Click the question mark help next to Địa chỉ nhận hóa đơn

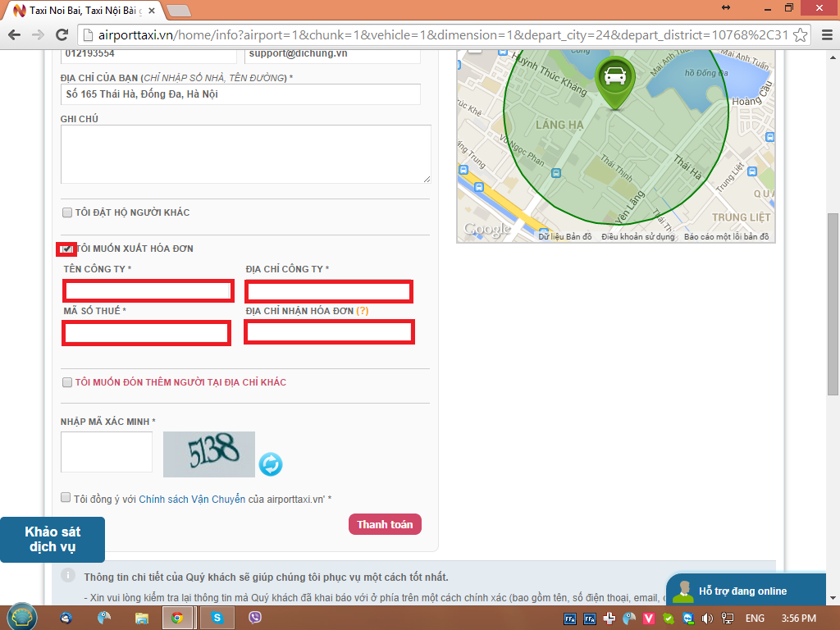click(x=362, y=312)
